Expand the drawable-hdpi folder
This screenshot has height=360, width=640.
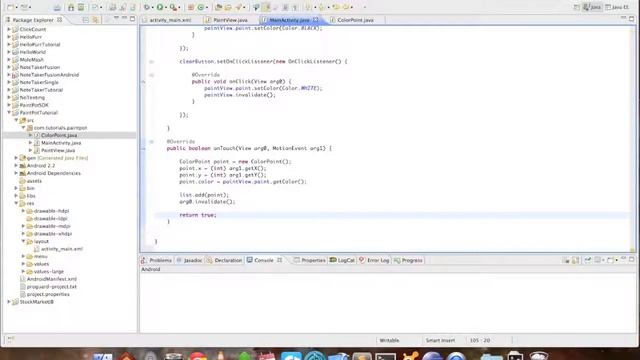pyautogui.click(x=23, y=211)
